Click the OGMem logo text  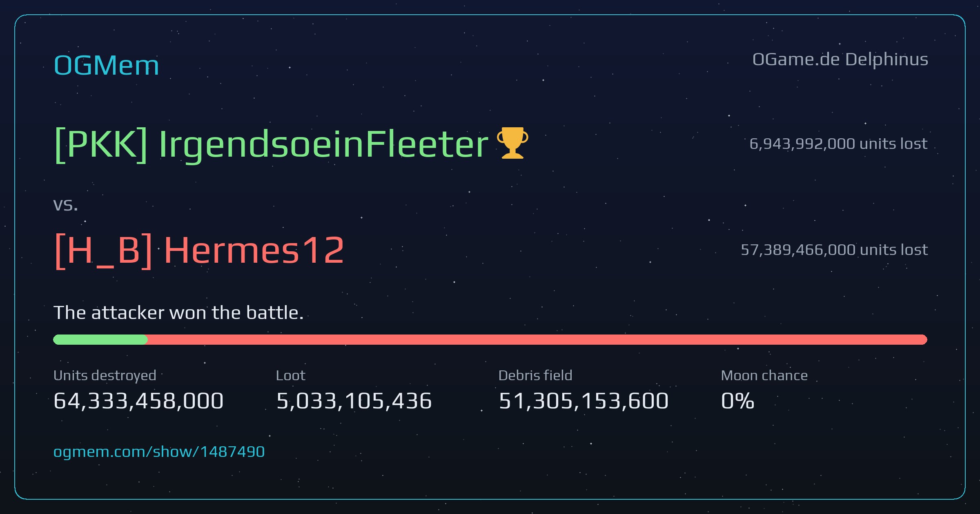click(x=106, y=65)
